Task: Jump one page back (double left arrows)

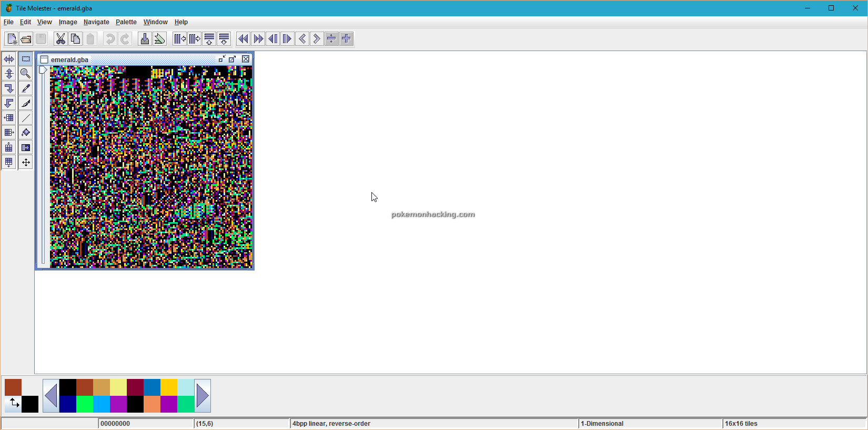Action: 243,39
